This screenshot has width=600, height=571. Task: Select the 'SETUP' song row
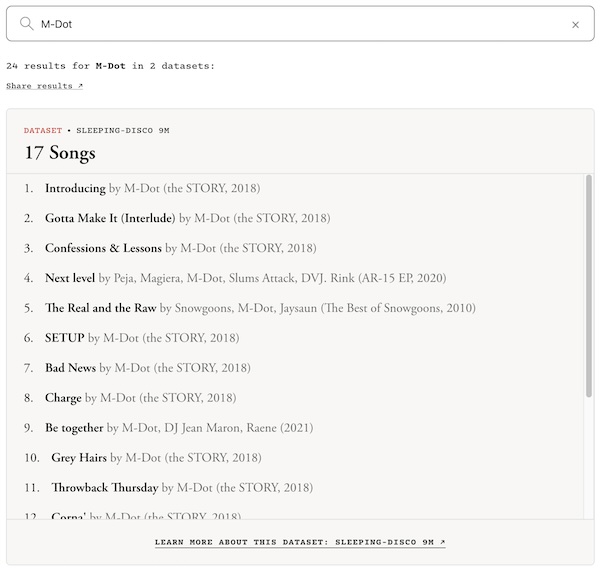[132, 338]
